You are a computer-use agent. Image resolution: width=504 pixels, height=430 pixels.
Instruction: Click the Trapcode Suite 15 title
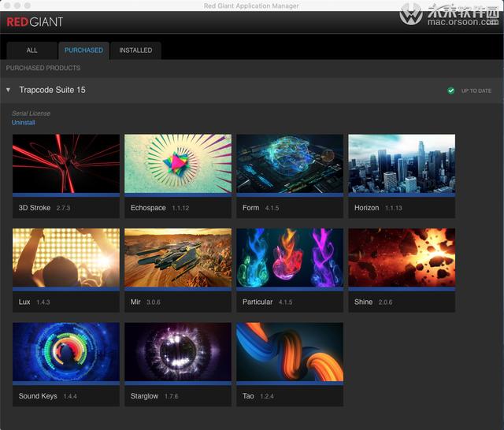(53, 90)
